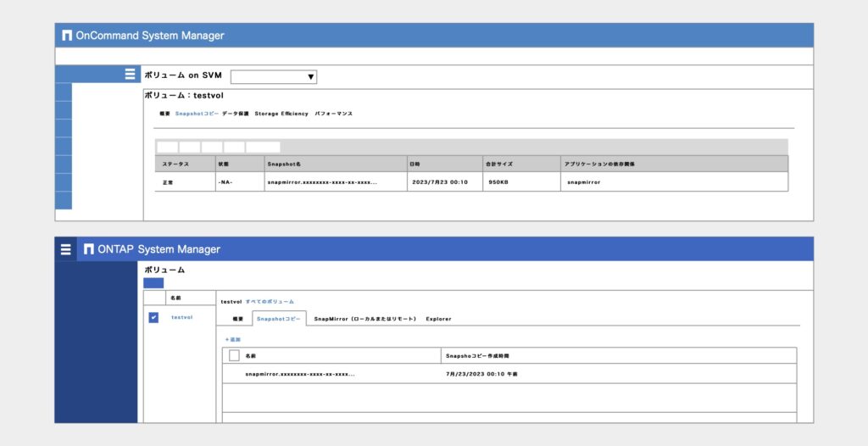Switch to Storage Efficiency tab
The height and width of the screenshot is (446, 868).
pos(281,114)
